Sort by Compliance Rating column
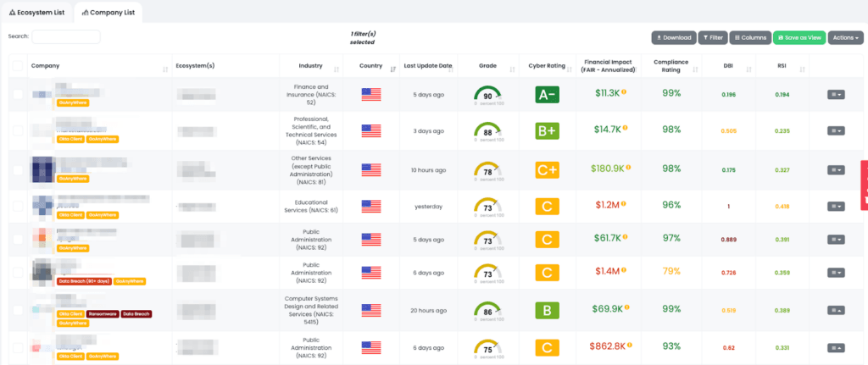868x365 pixels. pos(695,69)
